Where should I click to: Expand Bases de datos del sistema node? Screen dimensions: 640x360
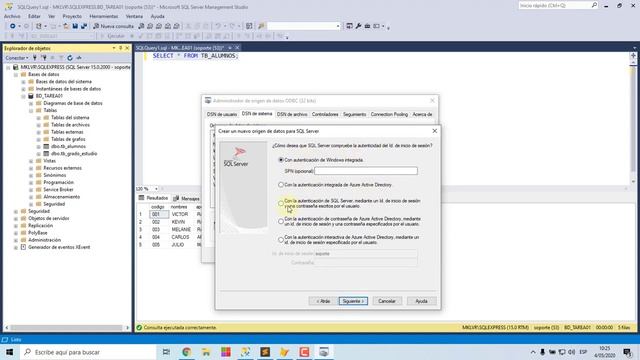click(23, 82)
